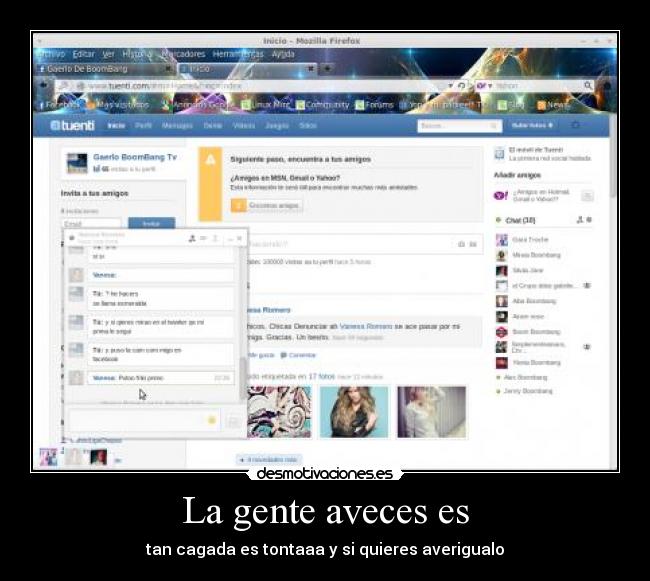Open chat settings gear icon

(589, 220)
